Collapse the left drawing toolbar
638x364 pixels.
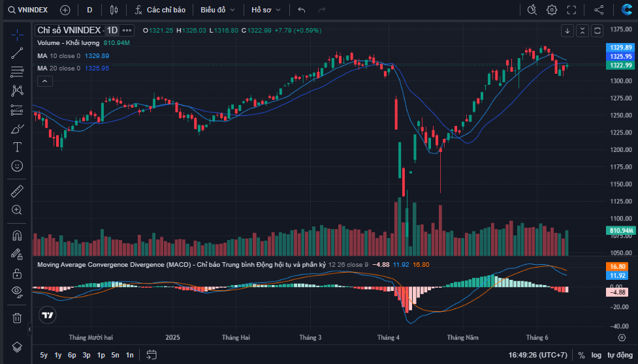[29, 329]
